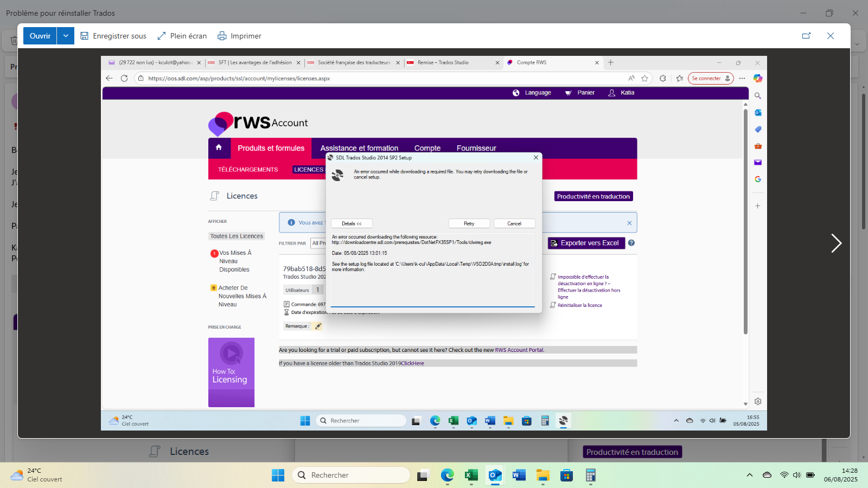Select the SDL setup icon in the inner taskbar

[563, 420]
